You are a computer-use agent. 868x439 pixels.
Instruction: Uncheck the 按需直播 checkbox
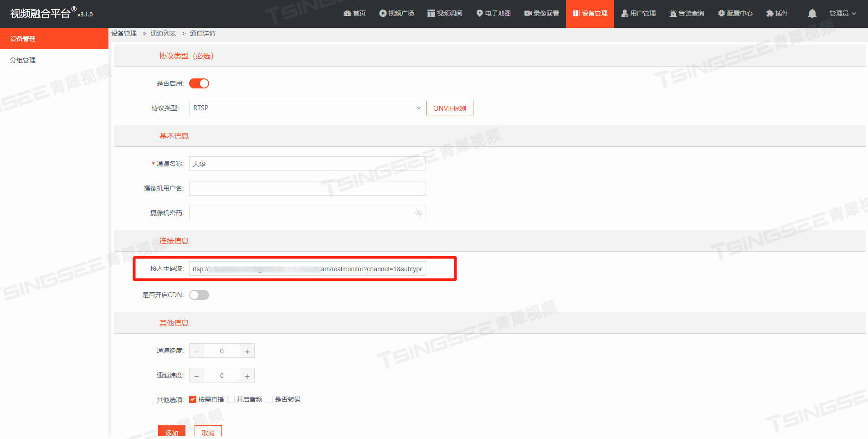(x=193, y=399)
